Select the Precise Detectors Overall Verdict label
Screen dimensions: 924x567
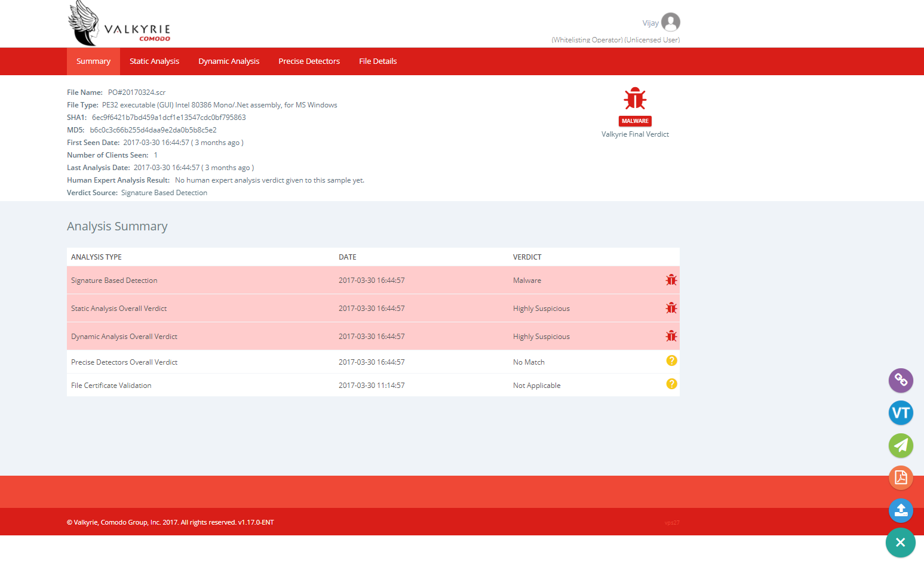[x=124, y=362]
